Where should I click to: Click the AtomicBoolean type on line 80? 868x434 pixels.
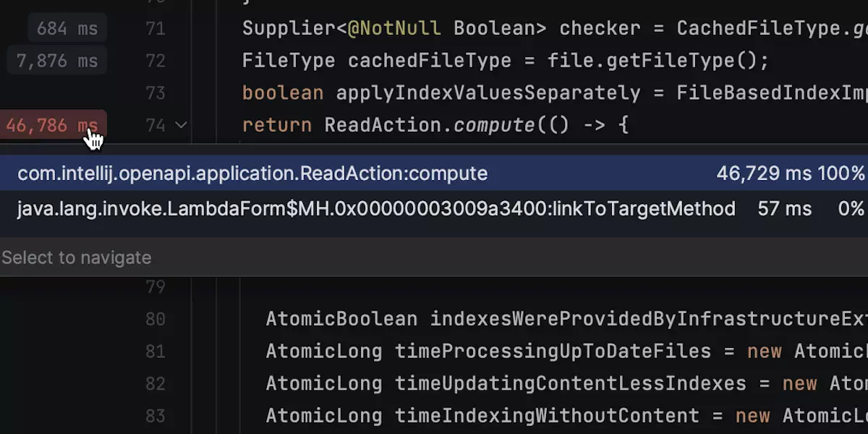click(x=341, y=319)
